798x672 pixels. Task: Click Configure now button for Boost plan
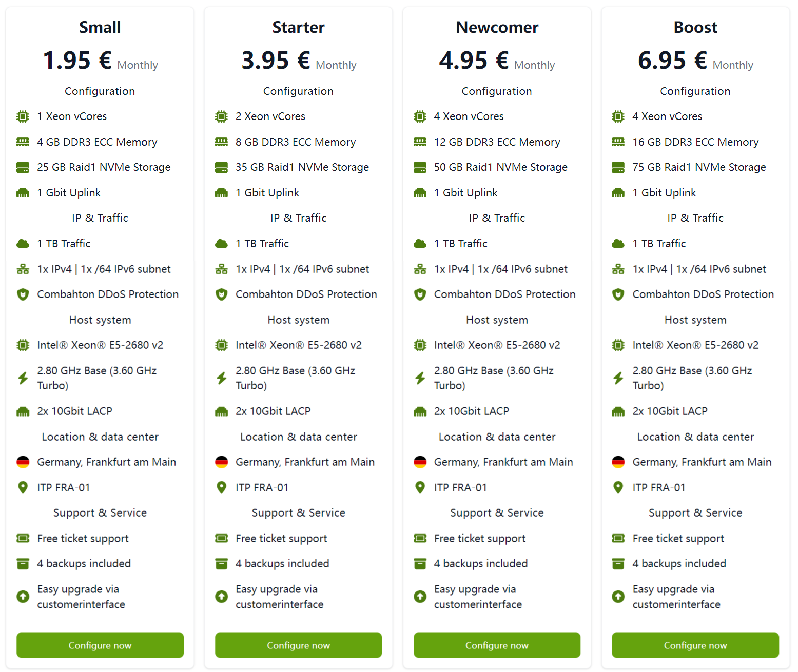point(695,645)
